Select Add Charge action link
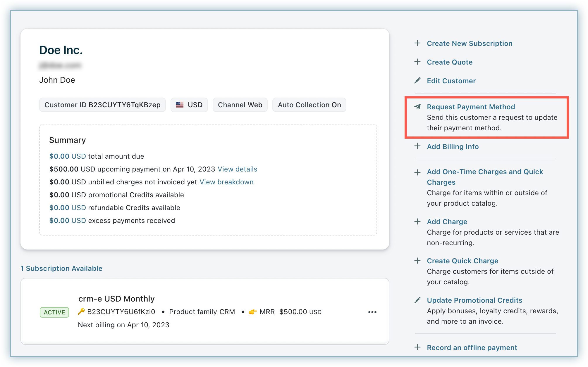Screen dimensions: 588x367 [x=447, y=222]
